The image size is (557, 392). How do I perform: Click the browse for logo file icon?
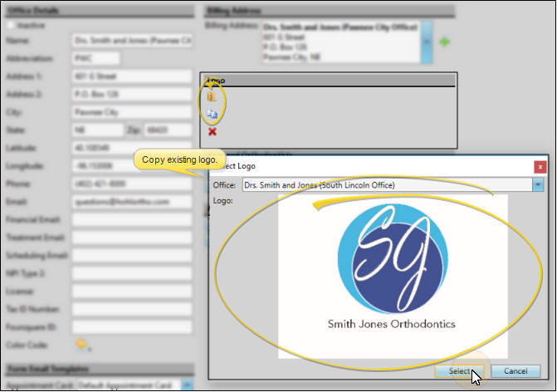tap(211, 97)
